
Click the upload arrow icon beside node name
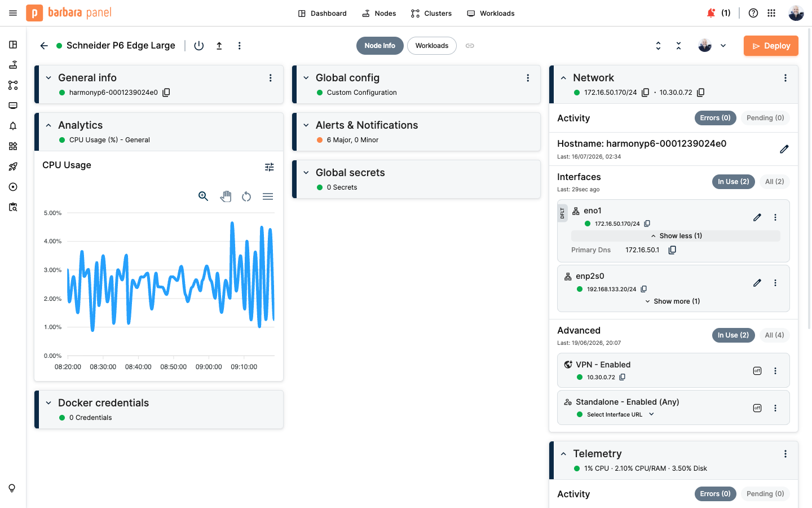219,46
